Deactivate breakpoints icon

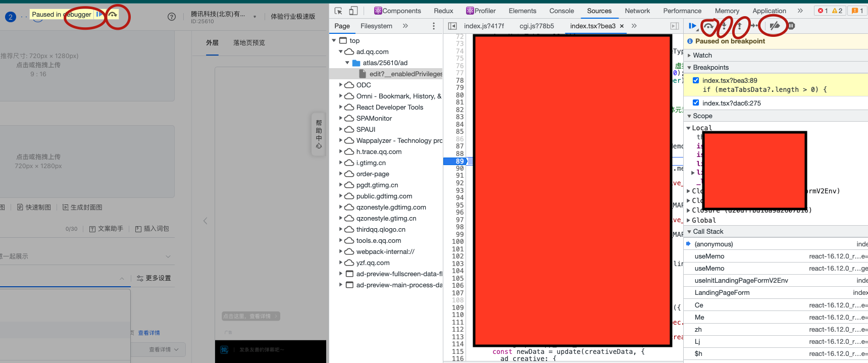coord(775,26)
